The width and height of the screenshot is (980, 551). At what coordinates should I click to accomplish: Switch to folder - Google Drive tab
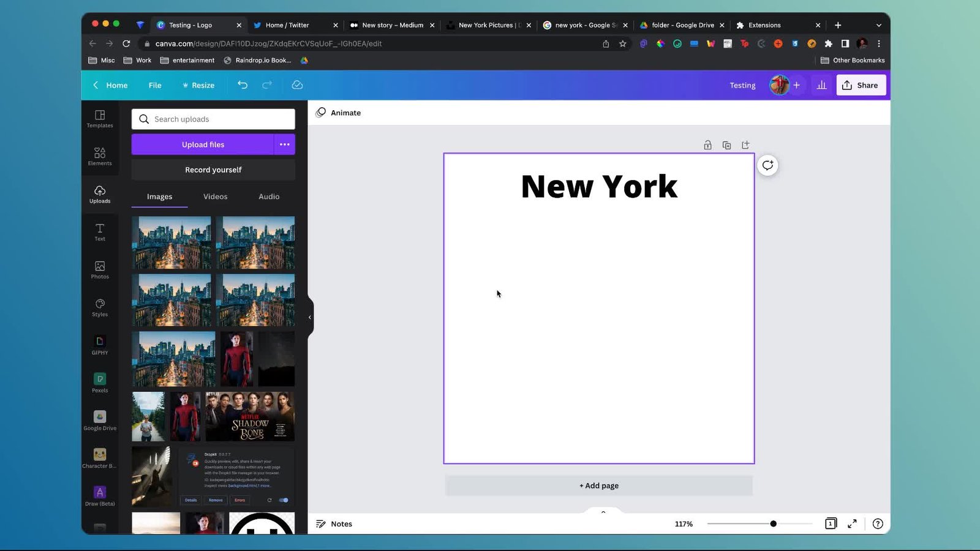point(682,25)
